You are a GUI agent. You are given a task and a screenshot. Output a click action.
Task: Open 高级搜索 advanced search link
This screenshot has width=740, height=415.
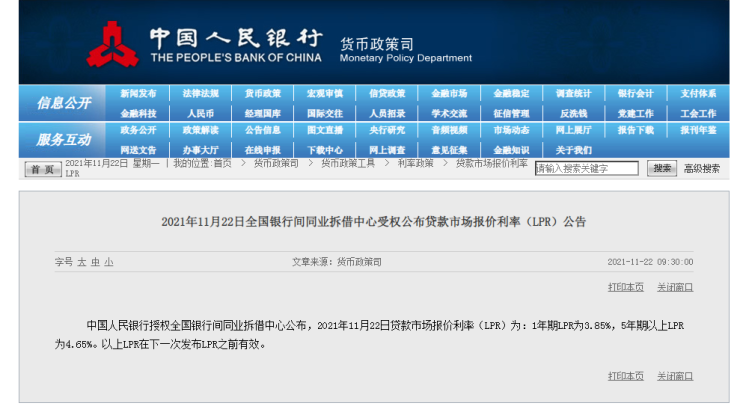pyautogui.click(x=702, y=169)
